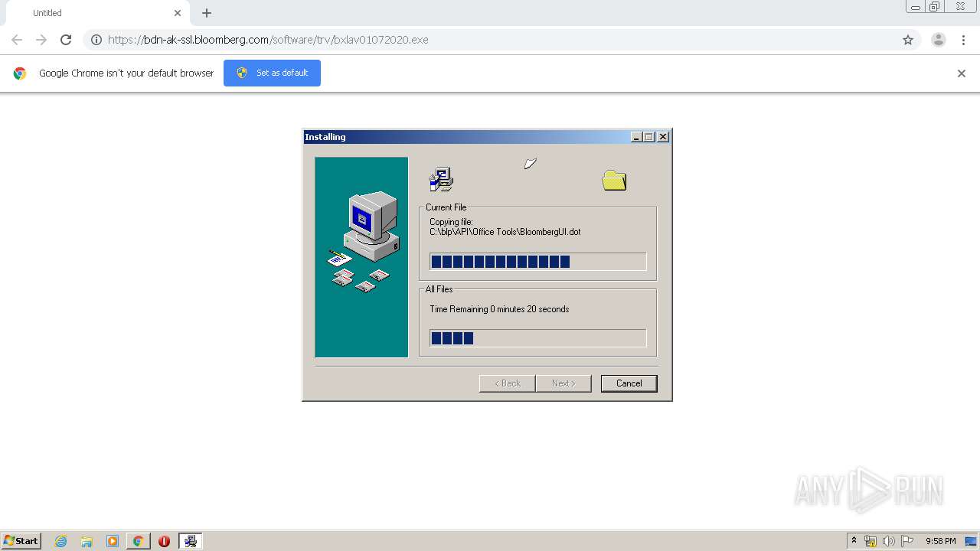Open a new tab
980x551 pixels.
click(207, 13)
